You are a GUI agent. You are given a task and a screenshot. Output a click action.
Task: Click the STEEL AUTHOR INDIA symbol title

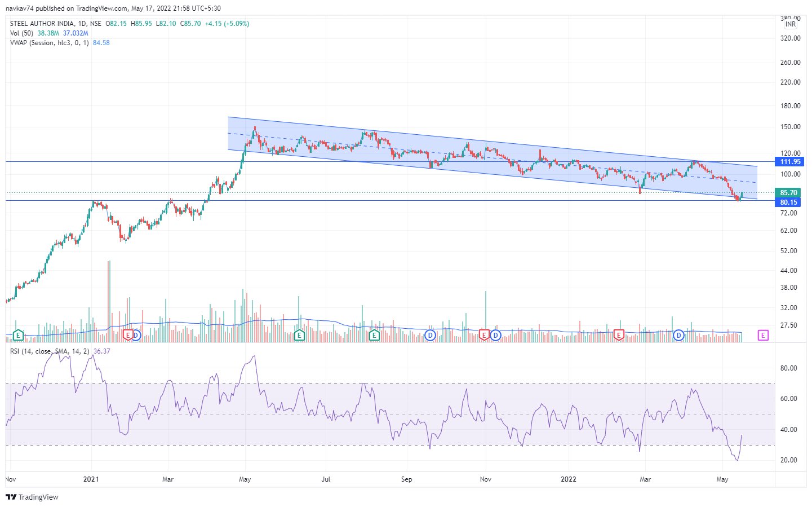[x=42, y=24]
